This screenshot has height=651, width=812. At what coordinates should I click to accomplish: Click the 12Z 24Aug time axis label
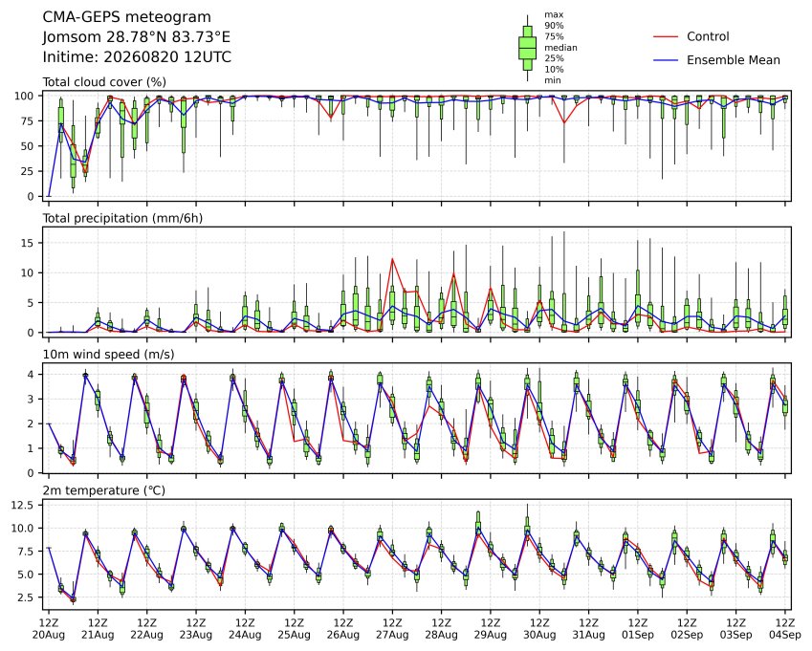[x=245, y=628]
